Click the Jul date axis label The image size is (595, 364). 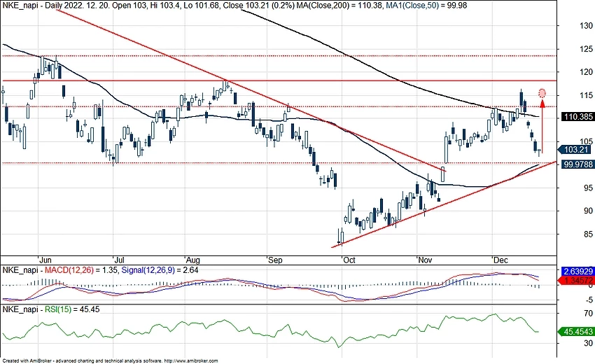(119, 260)
